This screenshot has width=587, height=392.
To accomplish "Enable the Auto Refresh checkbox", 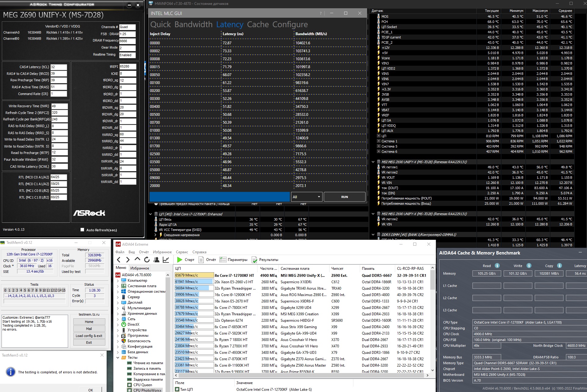I will (82, 230).
